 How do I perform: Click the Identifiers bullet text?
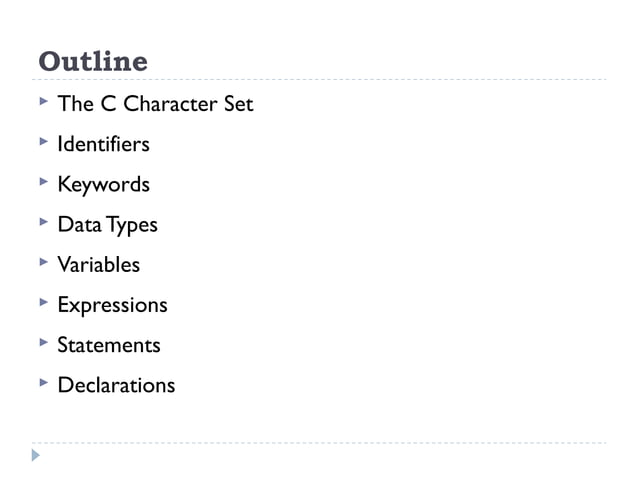tap(103, 144)
